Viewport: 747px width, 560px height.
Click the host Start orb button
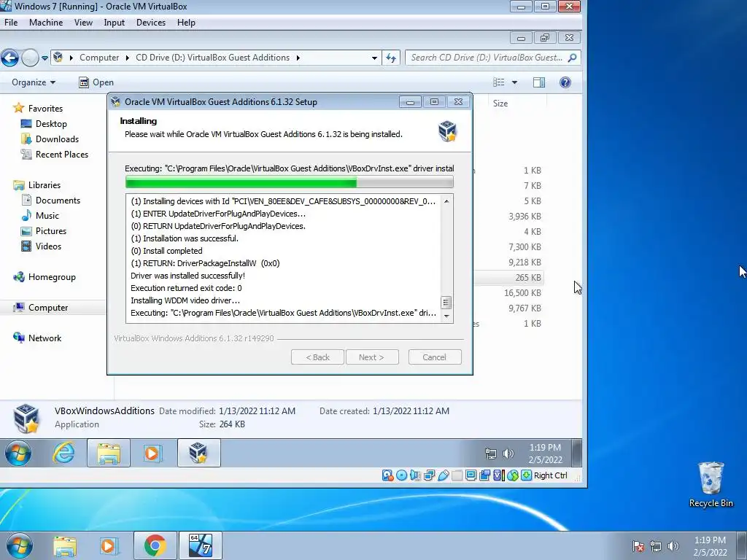point(20,545)
